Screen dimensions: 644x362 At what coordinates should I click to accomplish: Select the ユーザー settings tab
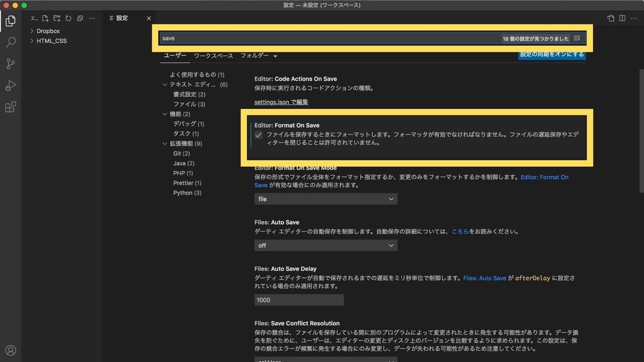point(174,55)
